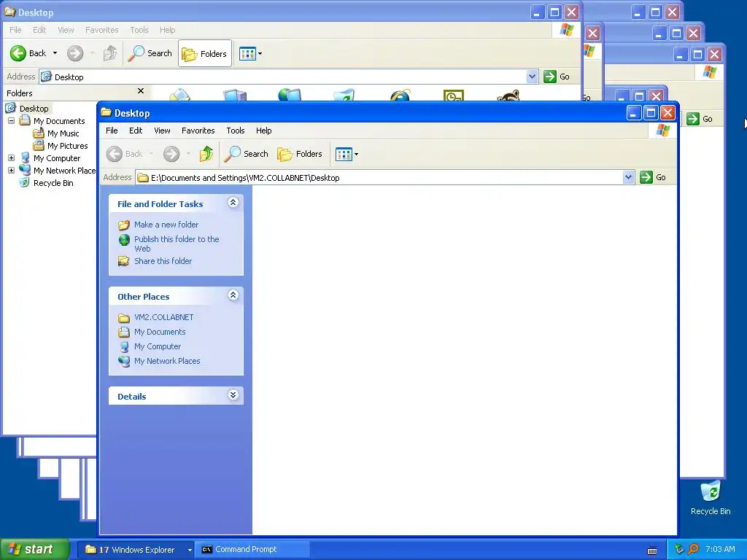Collapse File and Folder Tasks panel

[x=233, y=203]
